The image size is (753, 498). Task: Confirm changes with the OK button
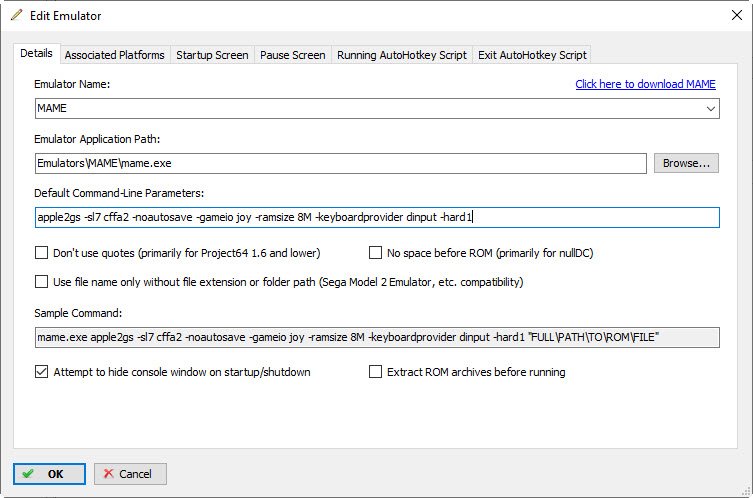[x=49, y=474]
